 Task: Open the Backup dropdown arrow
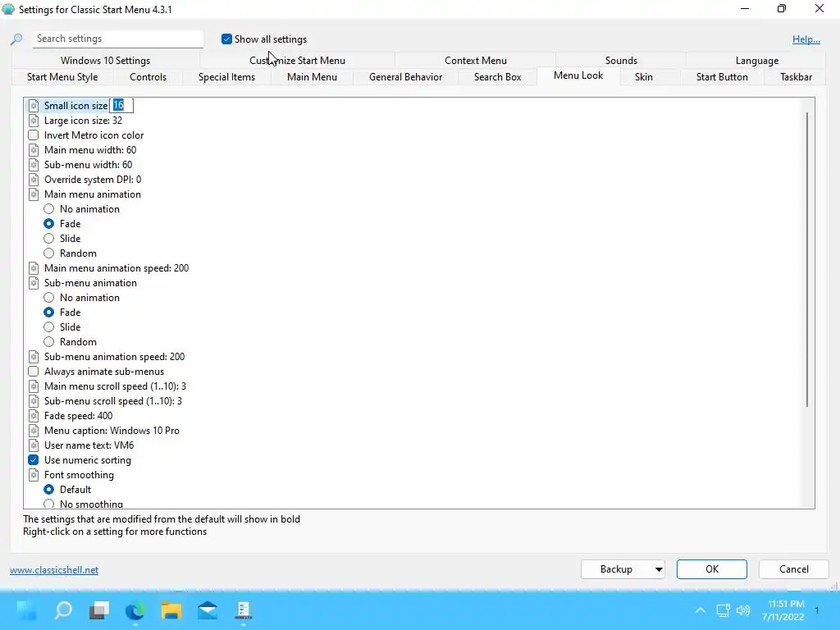click(659, 569)
